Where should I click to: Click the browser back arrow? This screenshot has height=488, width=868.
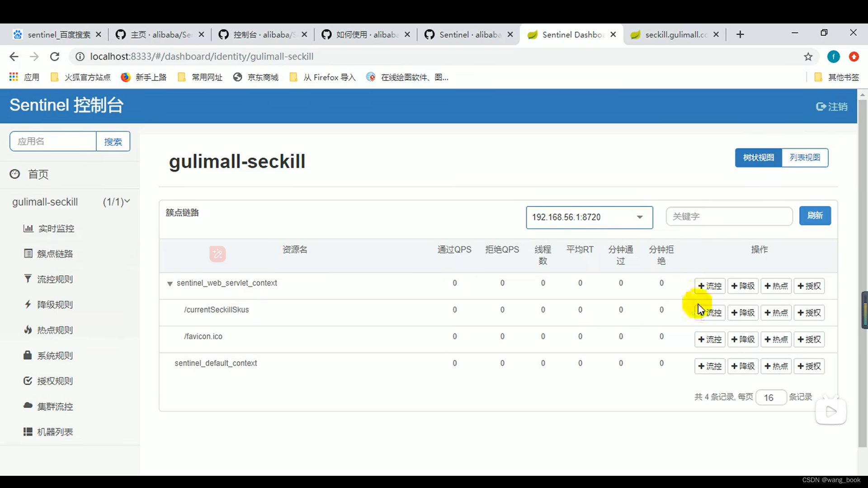[x=14, y=56]
